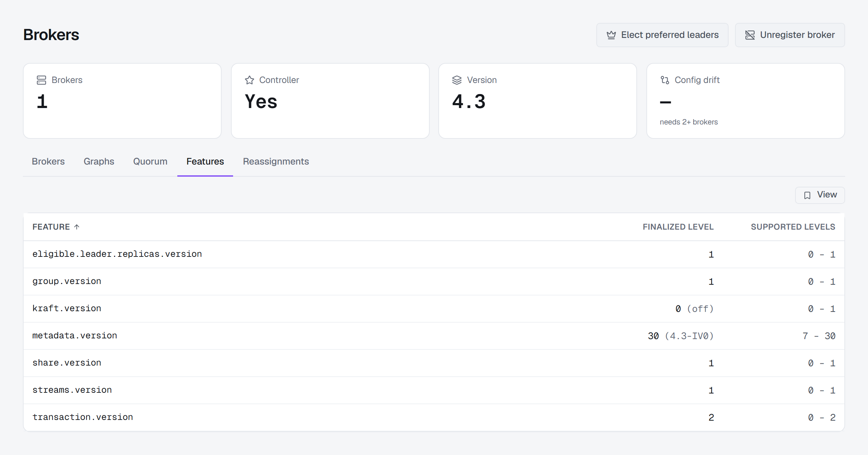868x455 pixels.
Task: Go to the Reassignments tab
Action: [x=276, y=161]
